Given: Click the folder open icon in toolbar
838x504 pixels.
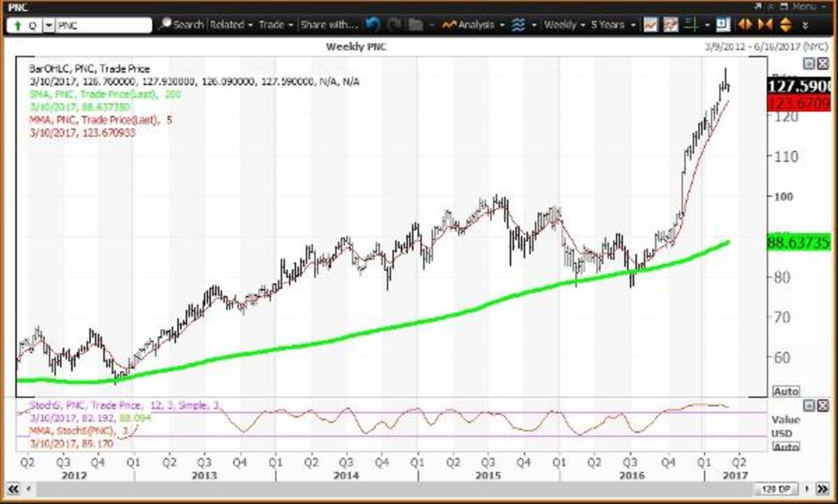Looking at the screenshot, I should 416,24.
